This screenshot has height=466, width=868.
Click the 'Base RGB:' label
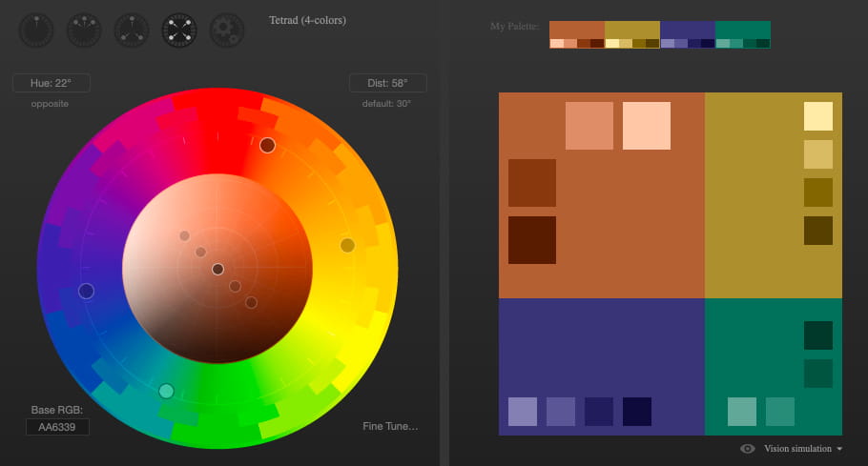click(x=56, y=410)
